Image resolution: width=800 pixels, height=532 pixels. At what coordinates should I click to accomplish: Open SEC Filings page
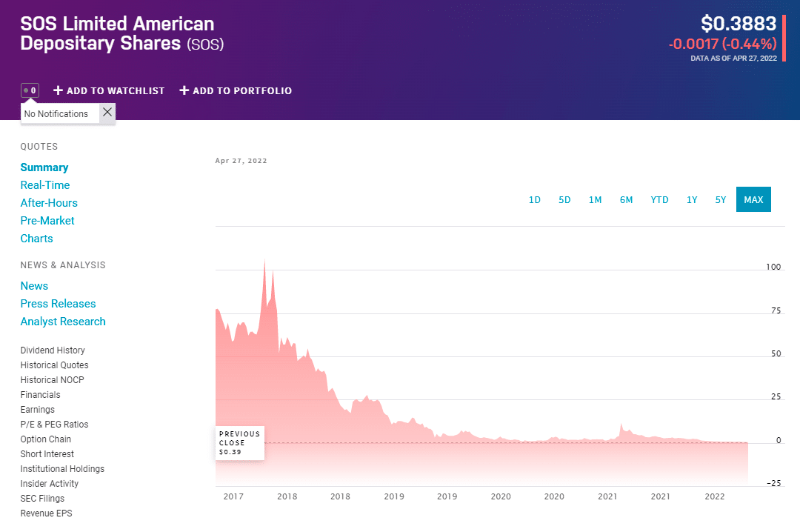pos(42,499)
